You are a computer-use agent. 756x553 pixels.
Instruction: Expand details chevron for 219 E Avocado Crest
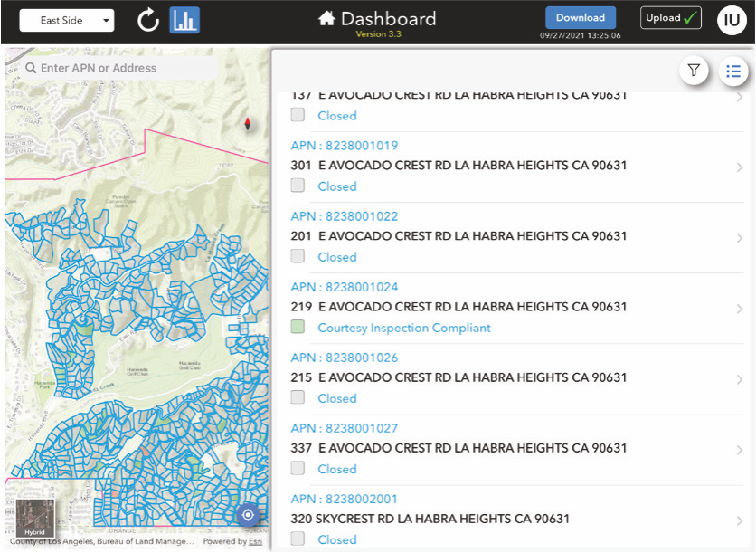[739, 309]
